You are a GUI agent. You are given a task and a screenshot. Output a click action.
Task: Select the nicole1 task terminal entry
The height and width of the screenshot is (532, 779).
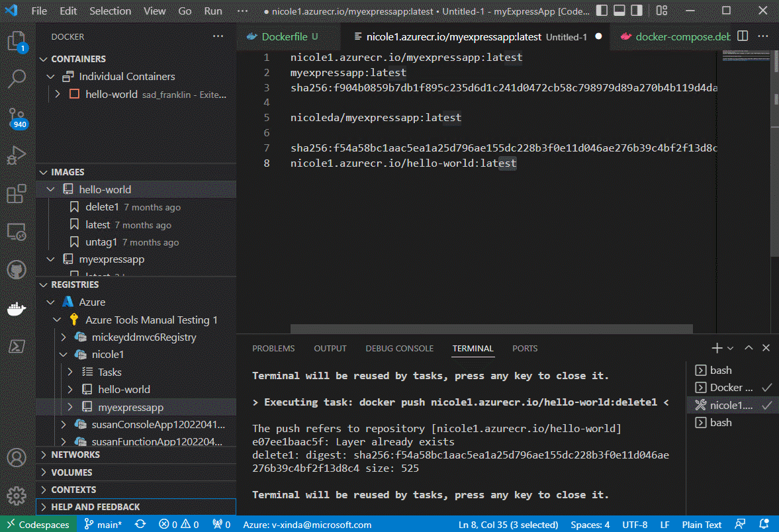[x=733, y=406]
